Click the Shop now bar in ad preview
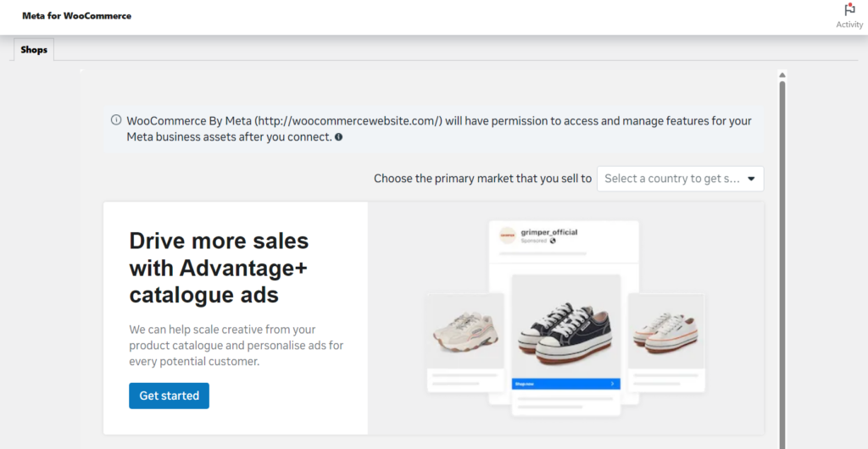Screen dimensions: 868x449 coord(565,384)
